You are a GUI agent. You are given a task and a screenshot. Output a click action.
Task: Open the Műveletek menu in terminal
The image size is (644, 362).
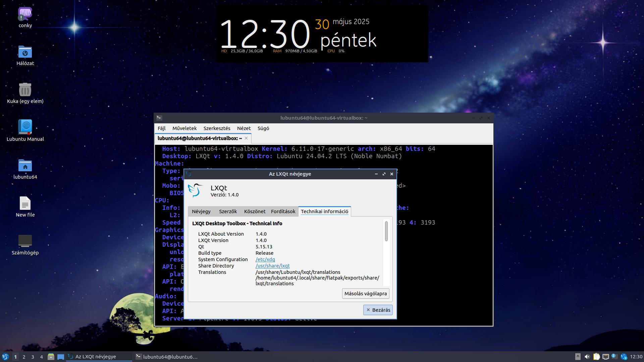(184, 128)
